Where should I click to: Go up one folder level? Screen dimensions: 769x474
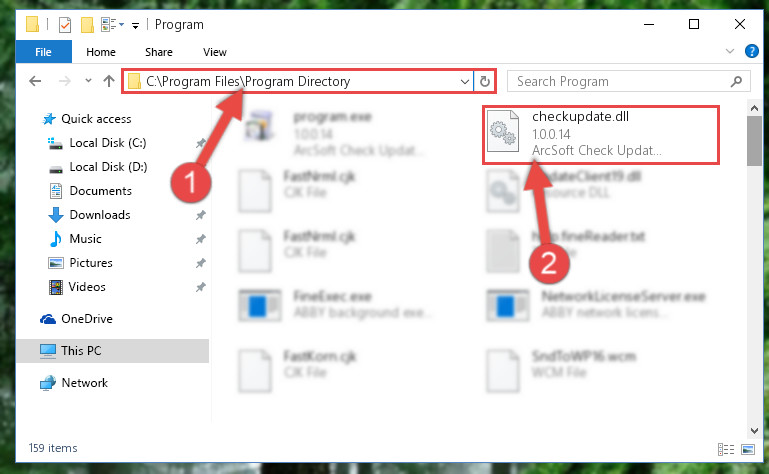click(109, 81)
